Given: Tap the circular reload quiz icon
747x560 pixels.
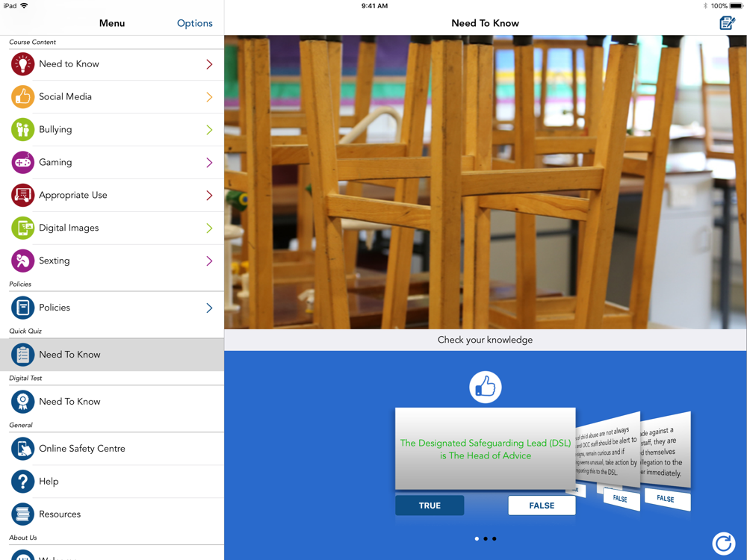Looking at the screenshot, I should coord(724,544).
